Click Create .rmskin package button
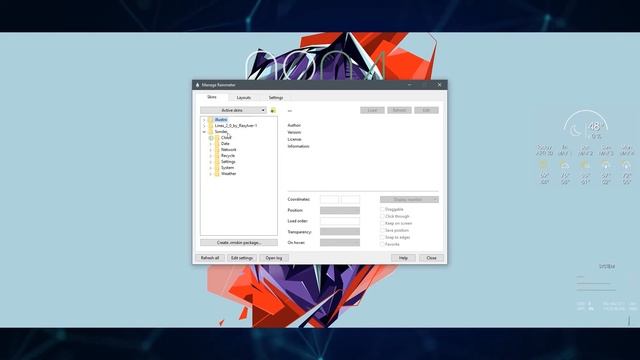The height and width of the screenshot is (360, 640). (x=239, y=242)
